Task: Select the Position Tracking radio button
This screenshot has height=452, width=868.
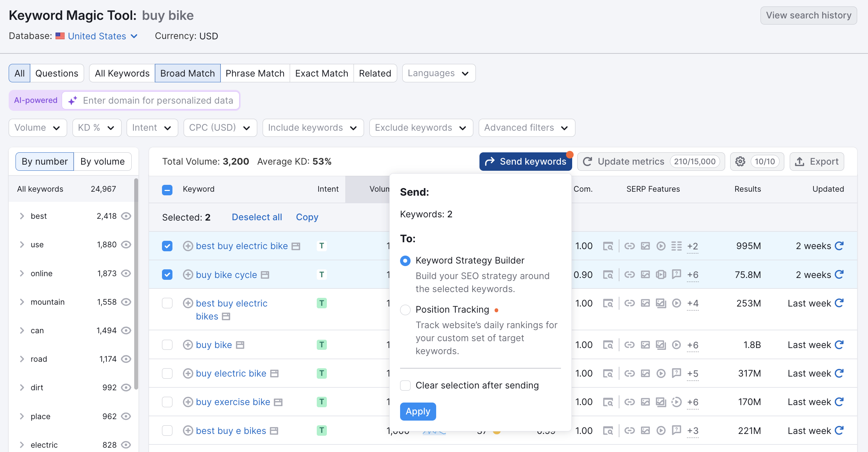Action: pyautogui.click(x=405, y=310)
